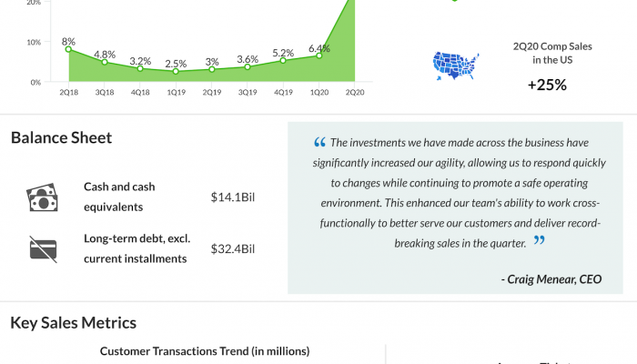Screen dimensions: 637x364
Task: Select the 8% data point for 2Q18
Action: coord(68,49)
